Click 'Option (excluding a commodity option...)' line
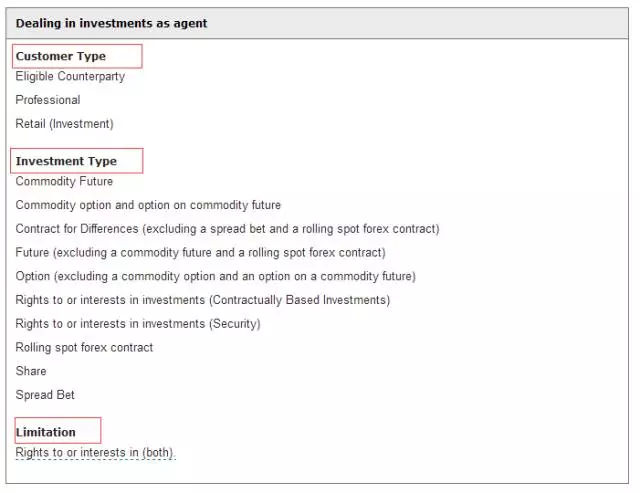 (216, 276)
